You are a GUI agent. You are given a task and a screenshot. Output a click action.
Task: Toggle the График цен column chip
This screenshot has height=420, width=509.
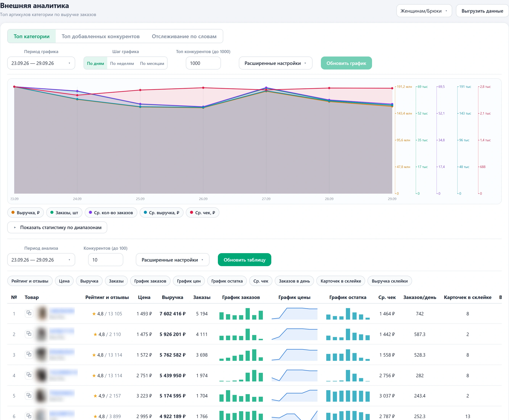(189, 281)
